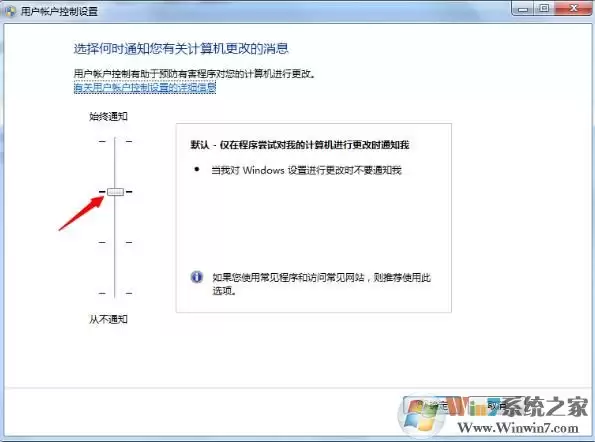Viewport: 595px width, 442px height.
Task: Click the Windows logo watermark
Action: click(x=421, y=416)
